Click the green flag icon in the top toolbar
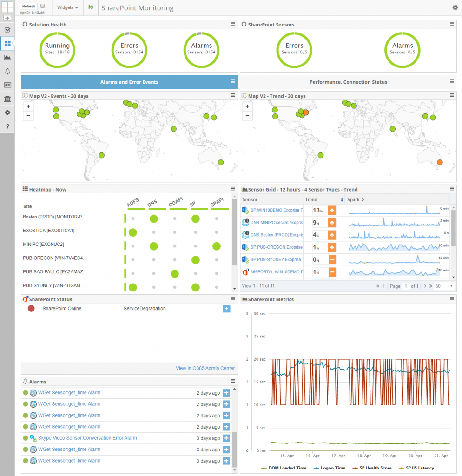Image resolution: width=462 pixels, height=476 pixels. pyautogui.click(x=90, y=7)
